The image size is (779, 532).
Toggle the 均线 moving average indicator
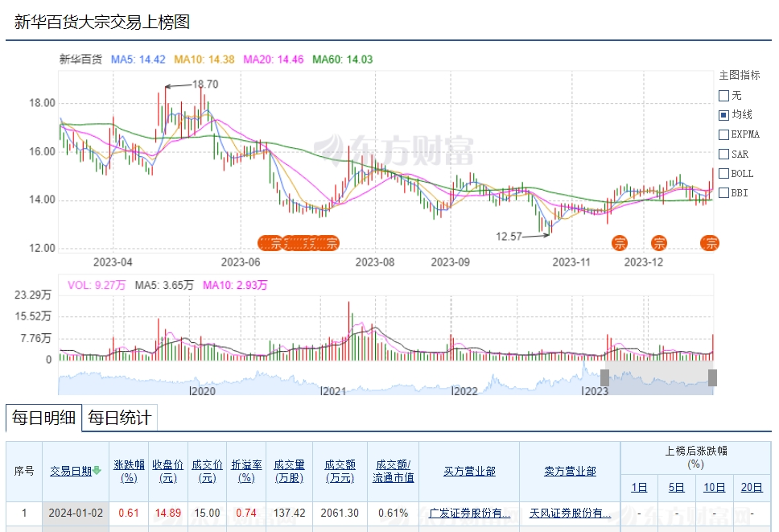[x=723, y=115]
